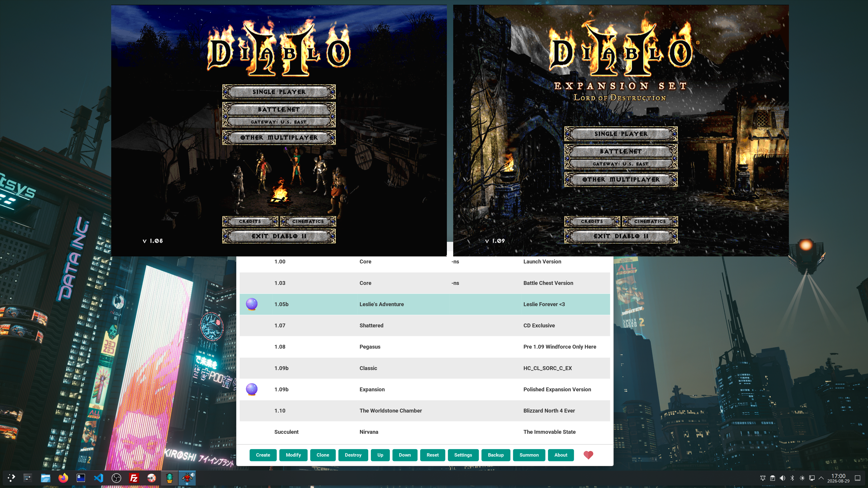Image resolution: width=868 pixels, height=488 pixels.
Task: Click the Clone button
Action: (x=323, y=455)
